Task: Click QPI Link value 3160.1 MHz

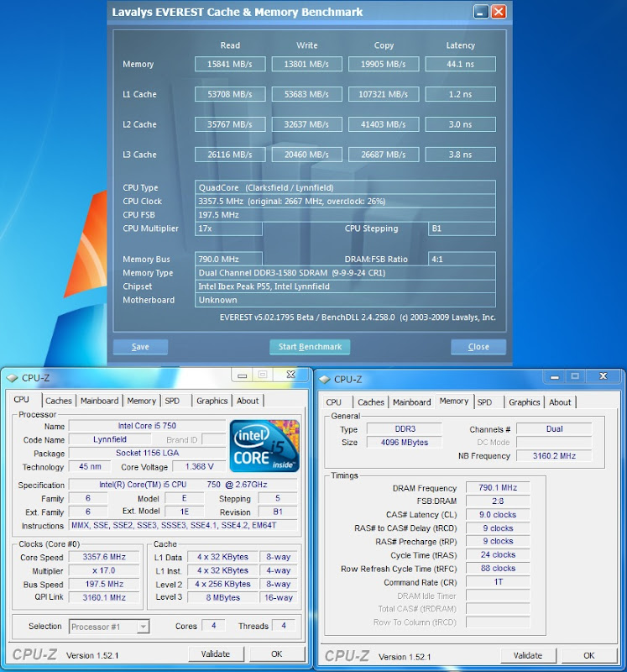Action: [104, 597]
